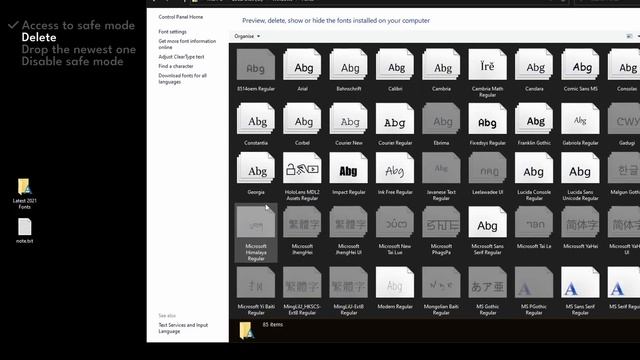Select the Candara font icon
This screenshot has width=640, height=360.
(534, 64)
